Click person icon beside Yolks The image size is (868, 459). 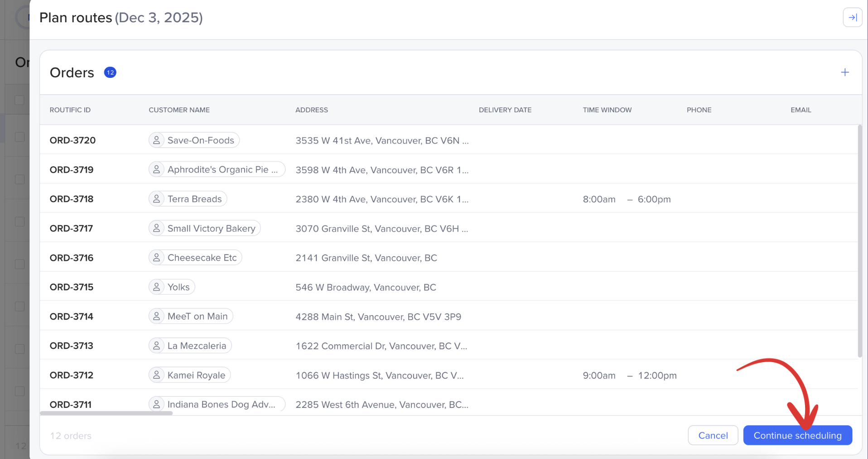click(156, 287)
